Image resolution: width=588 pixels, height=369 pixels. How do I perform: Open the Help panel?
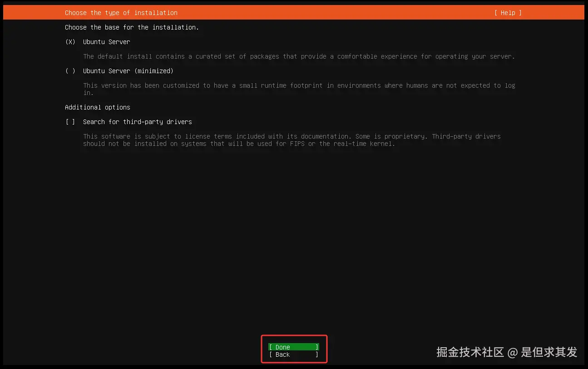click(x=507, y=13)
